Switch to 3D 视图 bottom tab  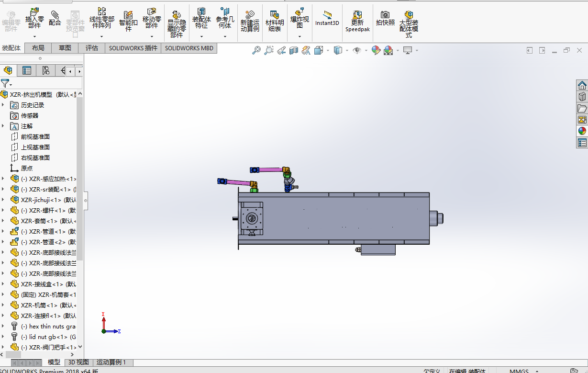(78, 362)
